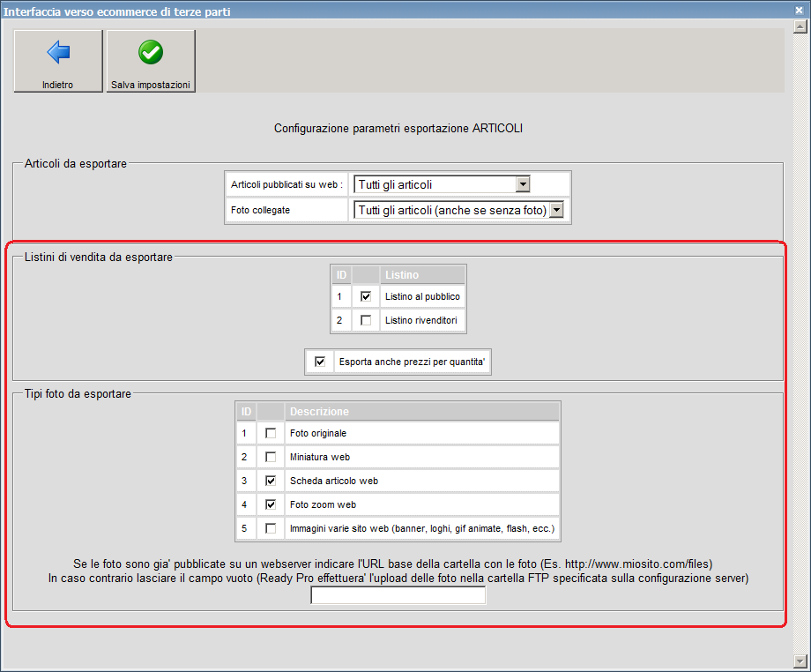Click the green checkmark save icon

(x=151, y=52)
